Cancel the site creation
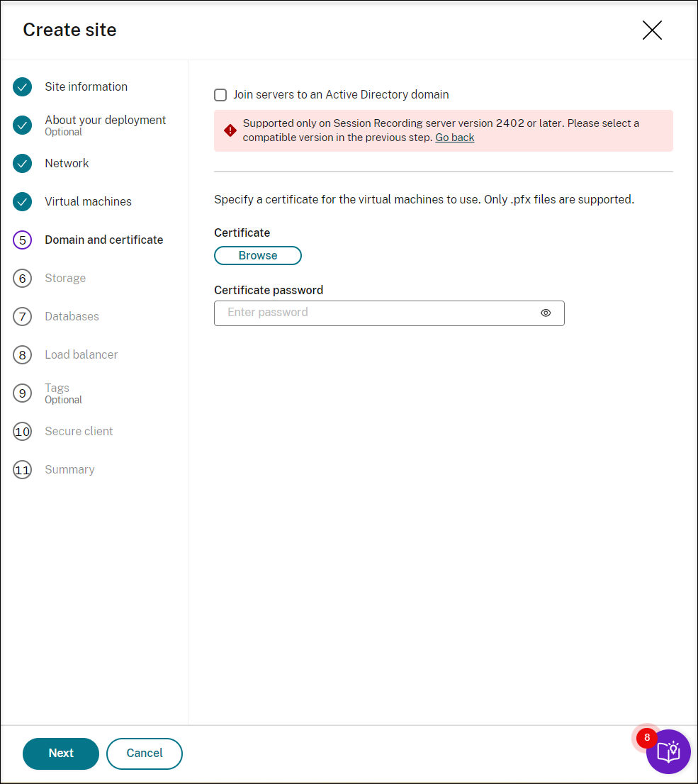Viewport: 698px width, 784px height. coord(145,754)
